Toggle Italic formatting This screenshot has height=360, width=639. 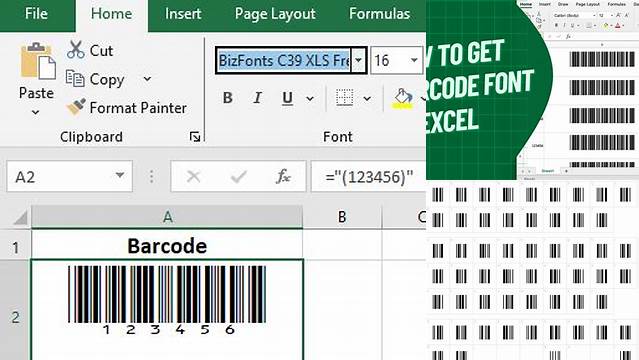[x=258, y=98]
